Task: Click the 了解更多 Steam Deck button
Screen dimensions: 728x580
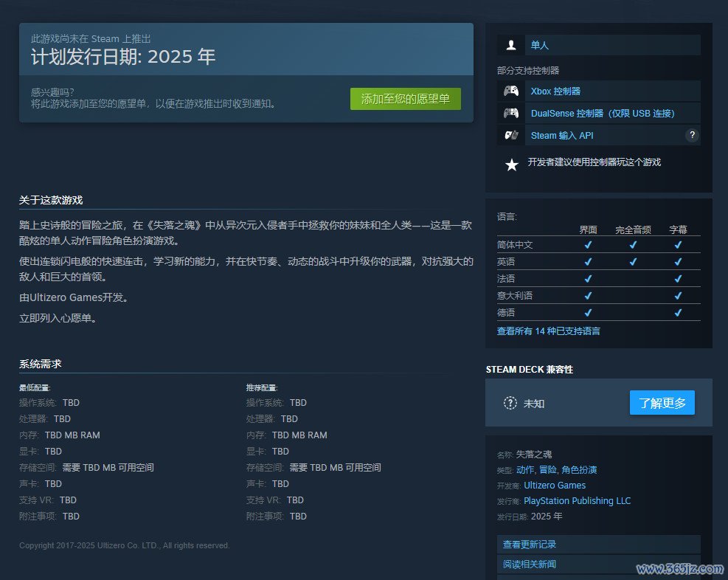Action: click(x=662, y=403)
